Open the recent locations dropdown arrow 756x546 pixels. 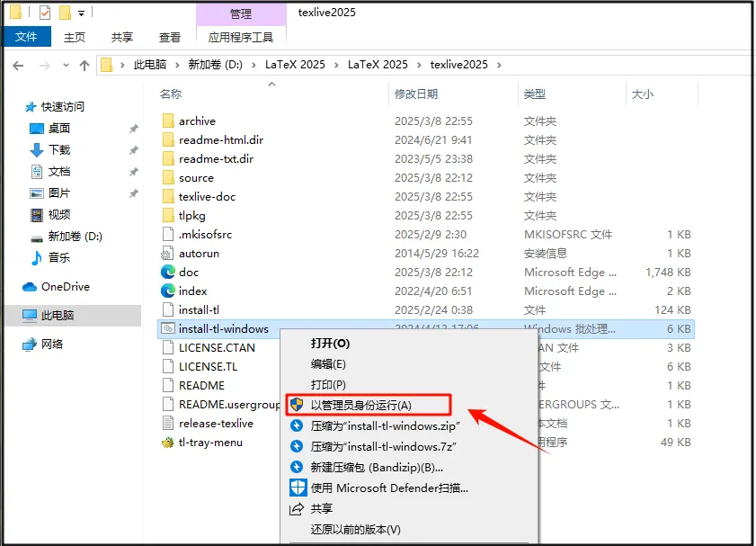coord(66,65)
